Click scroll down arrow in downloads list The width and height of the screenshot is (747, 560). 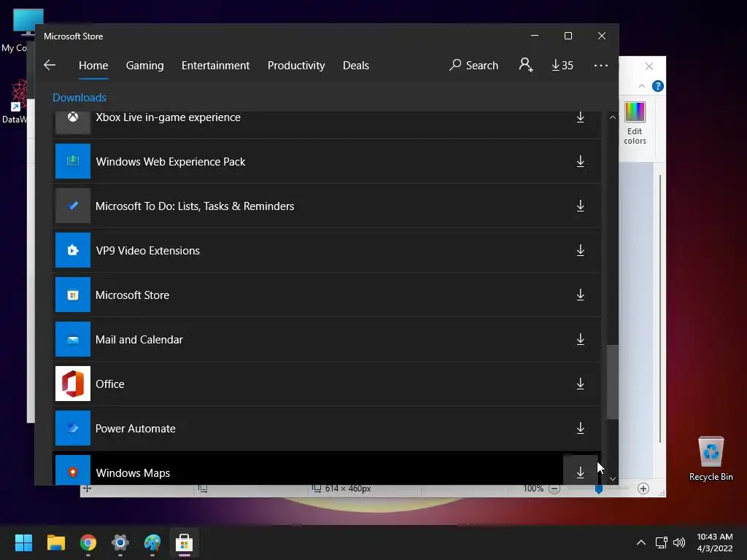tap(613, 479)
